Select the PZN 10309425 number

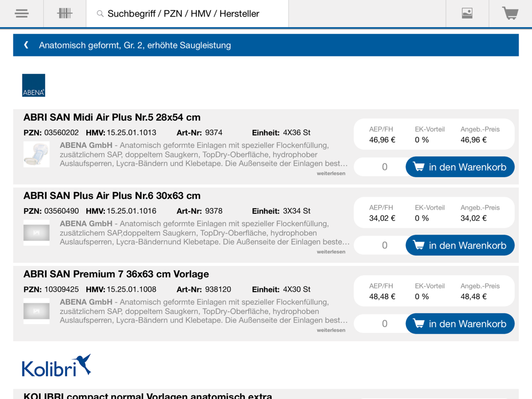[x=61, y=289]
